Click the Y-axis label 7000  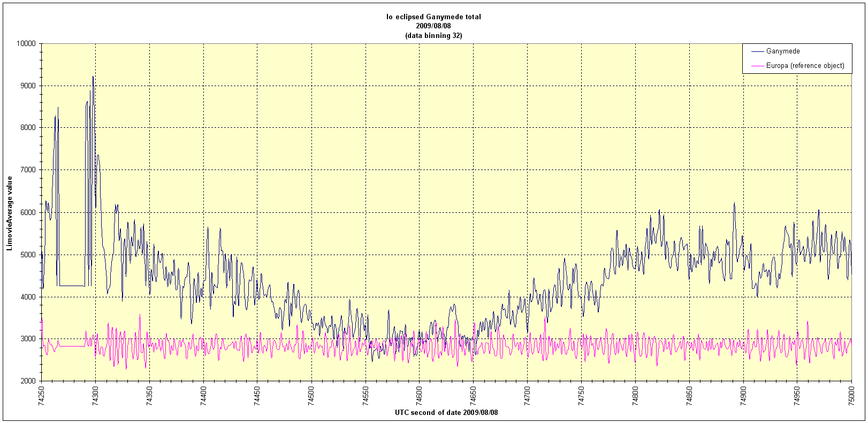click(28, 170)
